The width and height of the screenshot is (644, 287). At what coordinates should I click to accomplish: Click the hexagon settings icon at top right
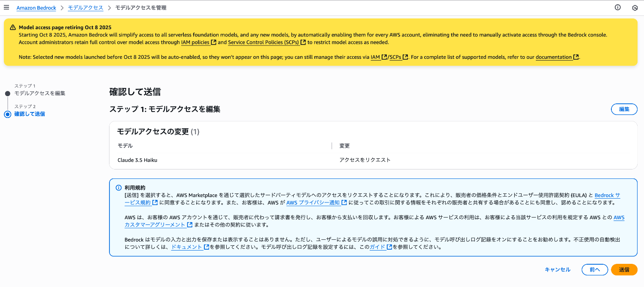635,8
